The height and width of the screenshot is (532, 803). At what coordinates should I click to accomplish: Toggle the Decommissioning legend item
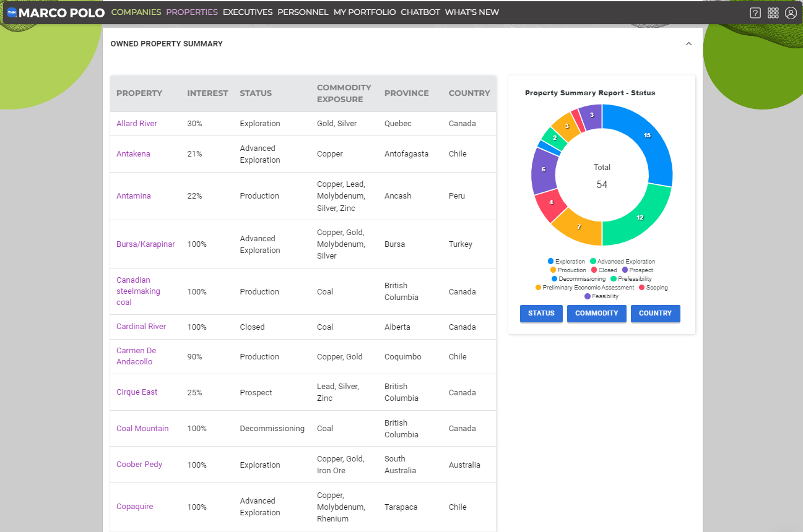point(578,279)
